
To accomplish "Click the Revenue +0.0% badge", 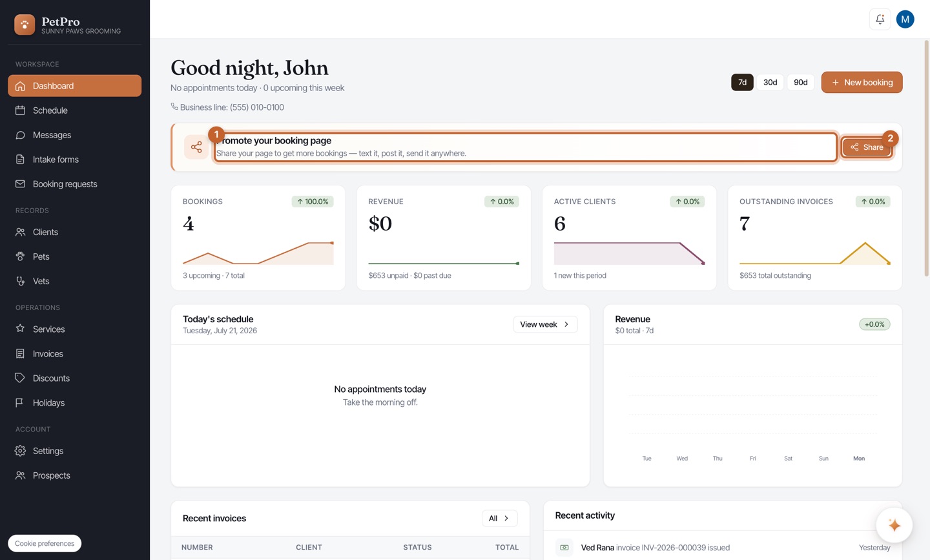I will point(874,324).
